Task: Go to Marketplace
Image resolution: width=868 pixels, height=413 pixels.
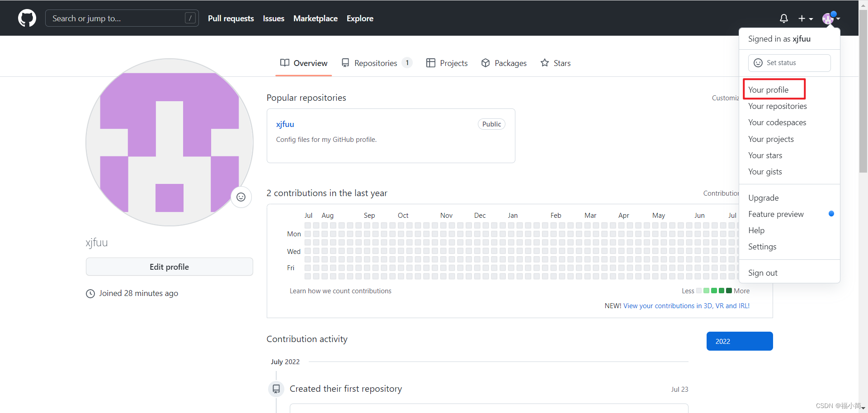Action: coord(316,19)
